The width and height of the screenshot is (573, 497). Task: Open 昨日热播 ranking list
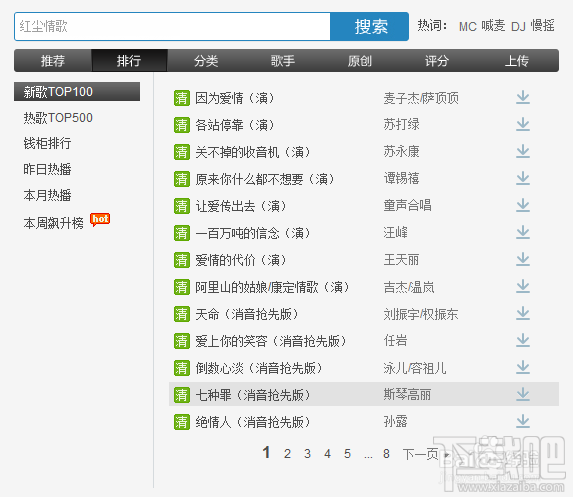(47, 169)
